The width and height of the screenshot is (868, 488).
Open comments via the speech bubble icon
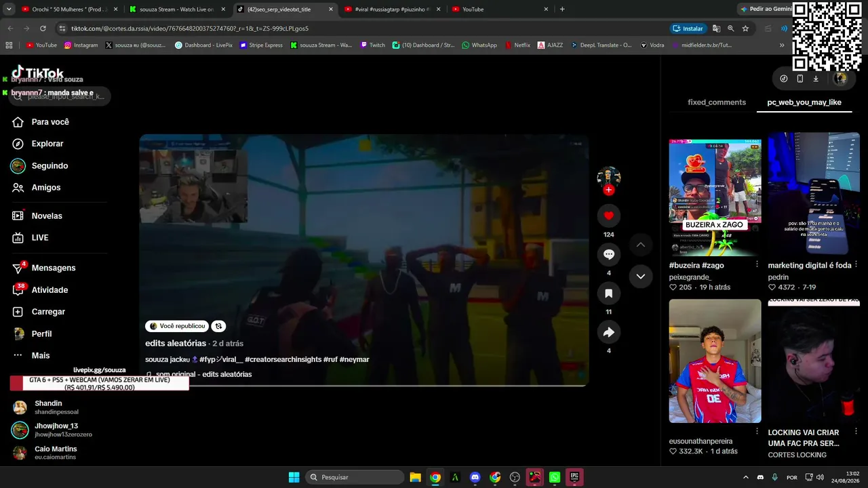(608, 254)
